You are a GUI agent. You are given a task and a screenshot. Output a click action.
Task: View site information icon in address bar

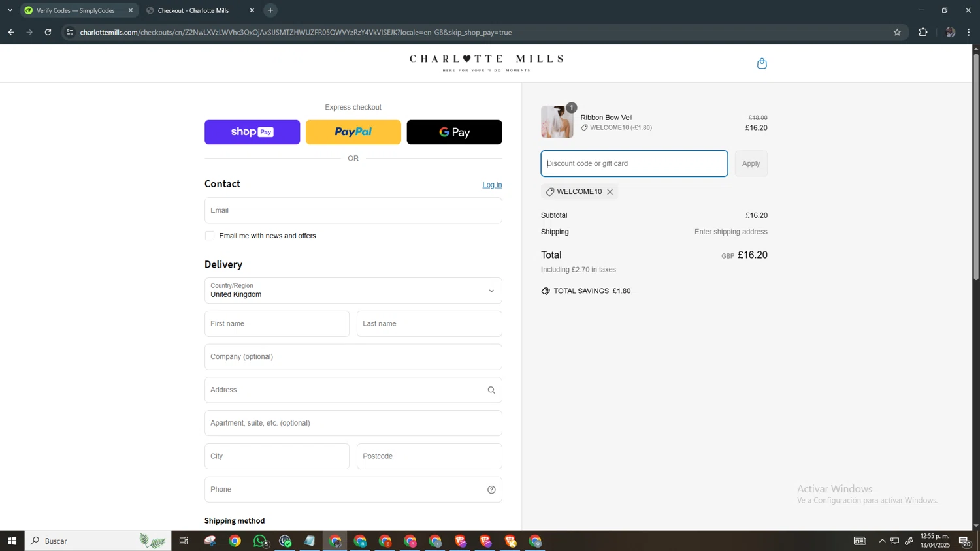tap(70, 32)
